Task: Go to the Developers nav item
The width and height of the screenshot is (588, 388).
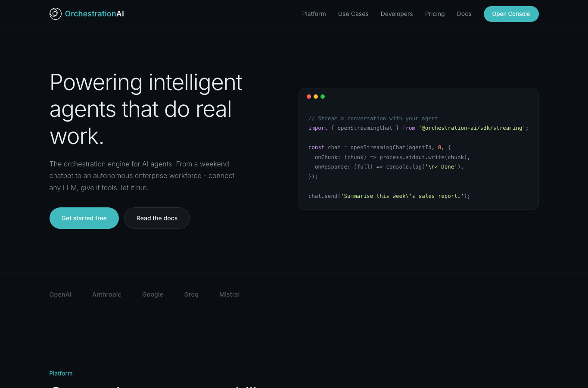Action: 397,14
